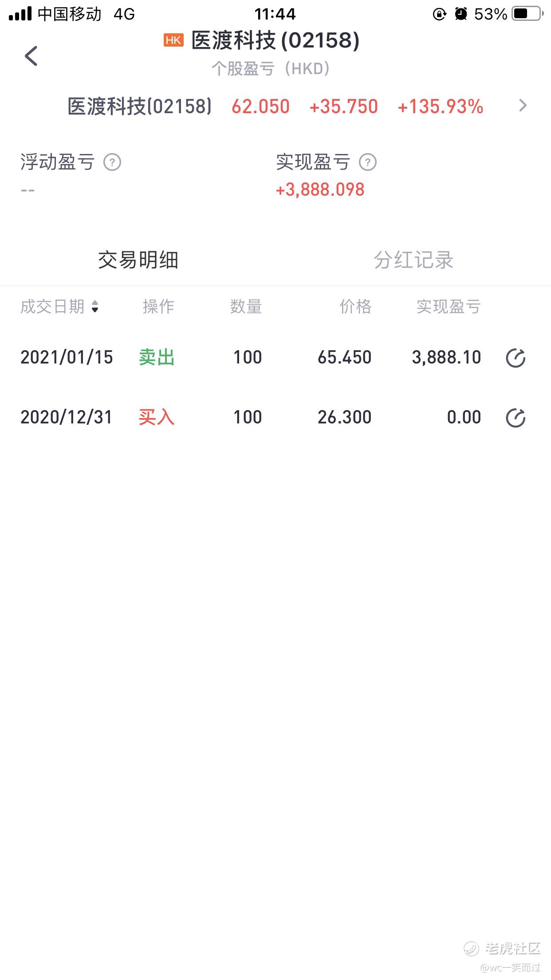Image resolution: width=551 pixels, height=980 pixels.
Task: Tap the 成交日期 column header
Action: click(52, 307)
